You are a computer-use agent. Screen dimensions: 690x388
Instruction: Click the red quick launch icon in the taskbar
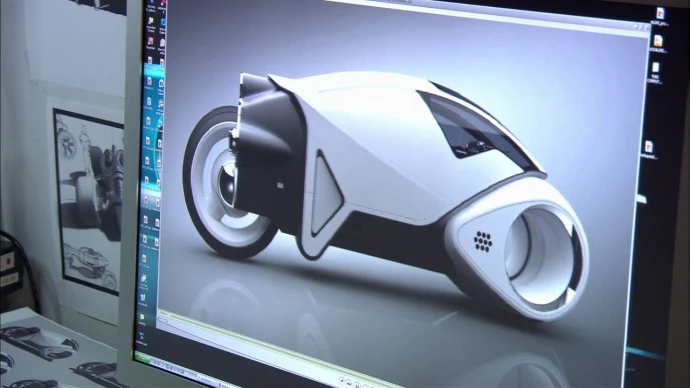(x=182, y=372)
